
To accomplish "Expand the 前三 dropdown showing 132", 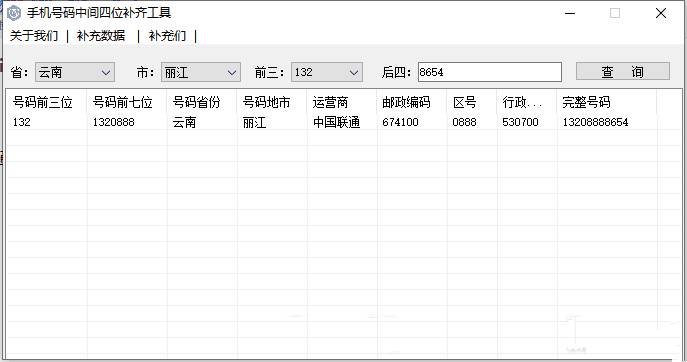I will [x=327, y=72].
